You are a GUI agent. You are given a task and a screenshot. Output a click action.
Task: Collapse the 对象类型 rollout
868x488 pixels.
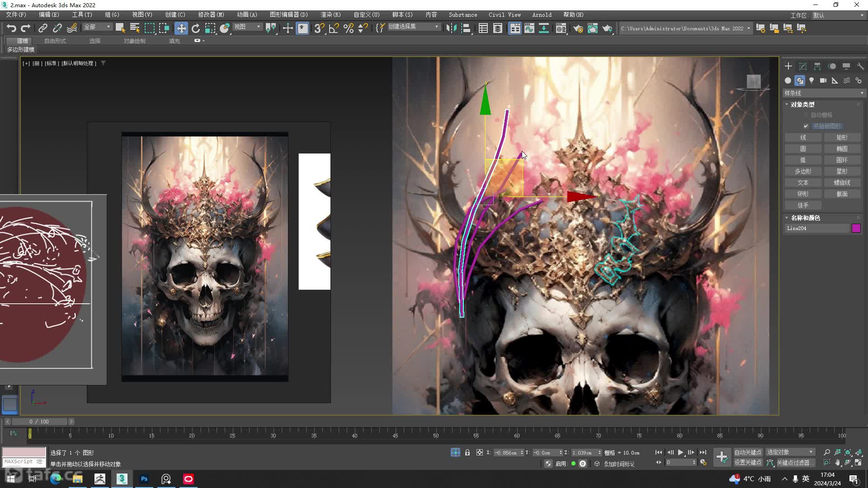pos(802,104)
